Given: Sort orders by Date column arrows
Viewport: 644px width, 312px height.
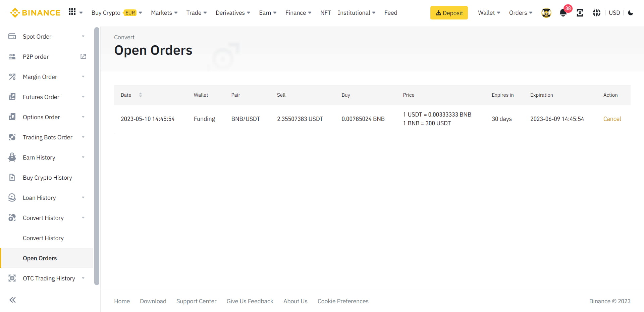Looking at the screenshot, I should (x=141, y=95).
